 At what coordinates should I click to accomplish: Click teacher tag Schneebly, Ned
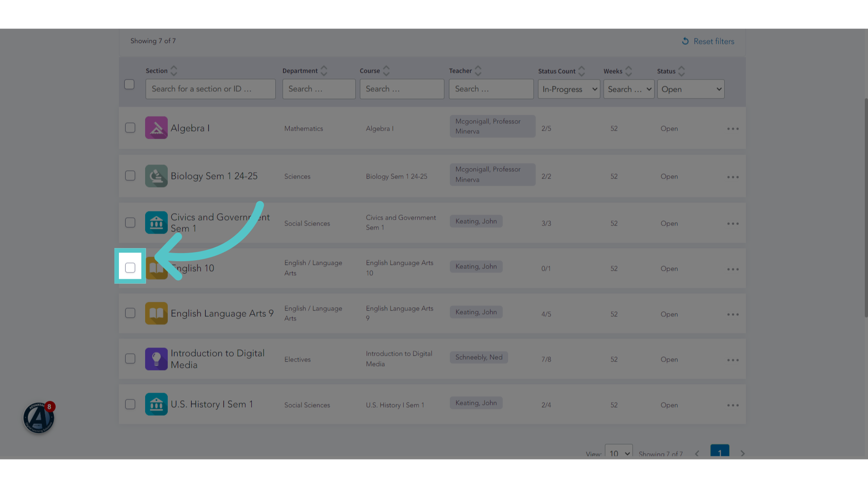click(479, 357)
